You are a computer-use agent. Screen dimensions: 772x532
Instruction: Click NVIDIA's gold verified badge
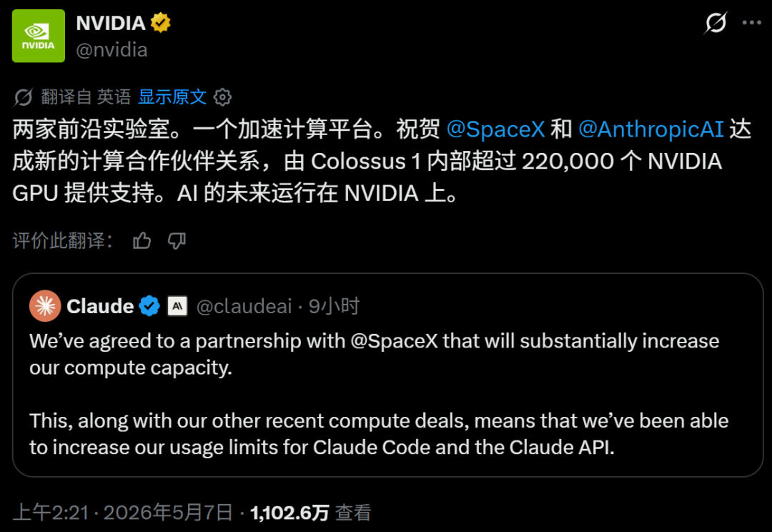(161, 23)
